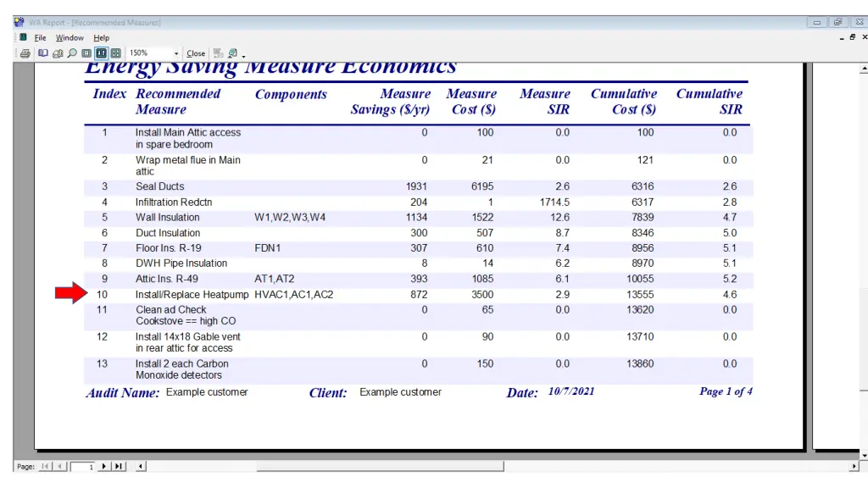Click the 'Duct Insulation' measure
Viewport: 868px width, 488px height.
[168, 233]
